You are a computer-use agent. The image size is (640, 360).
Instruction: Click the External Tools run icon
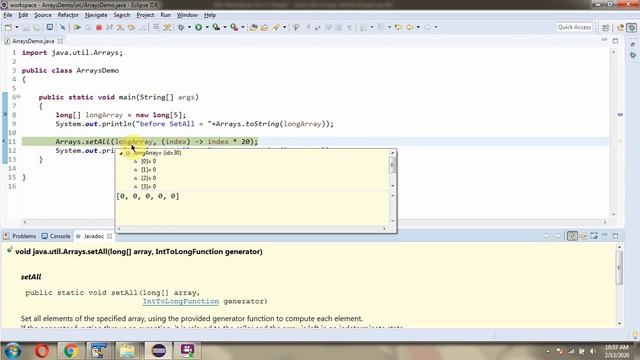tap(234, 27)
